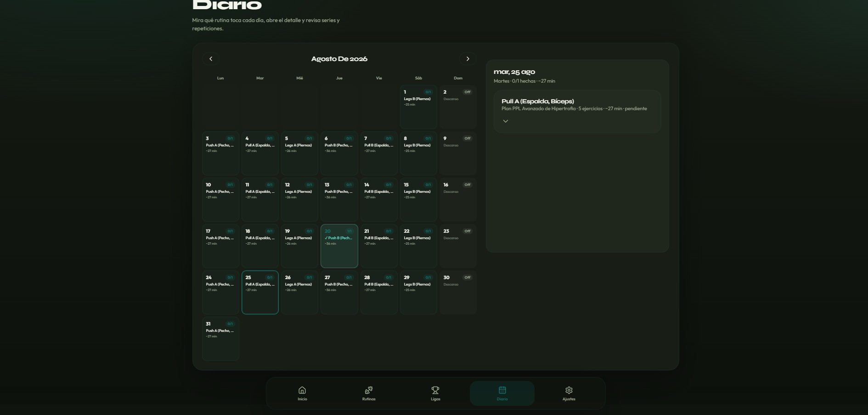868x415 pixels.
Task: Open the Rutinas tab
Action: click(x=369, y=393)
